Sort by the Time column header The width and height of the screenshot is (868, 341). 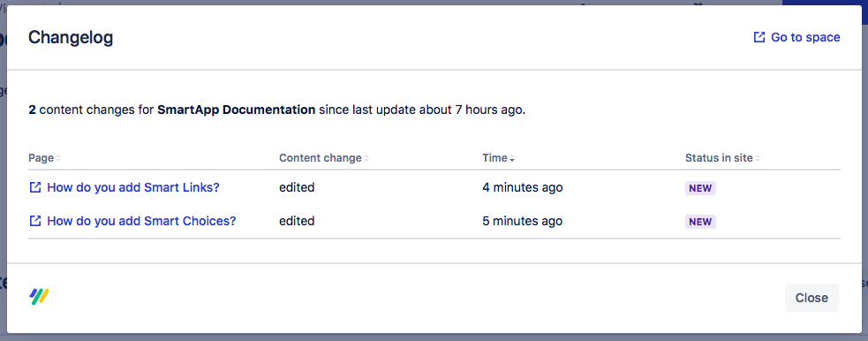click(494, 158)
